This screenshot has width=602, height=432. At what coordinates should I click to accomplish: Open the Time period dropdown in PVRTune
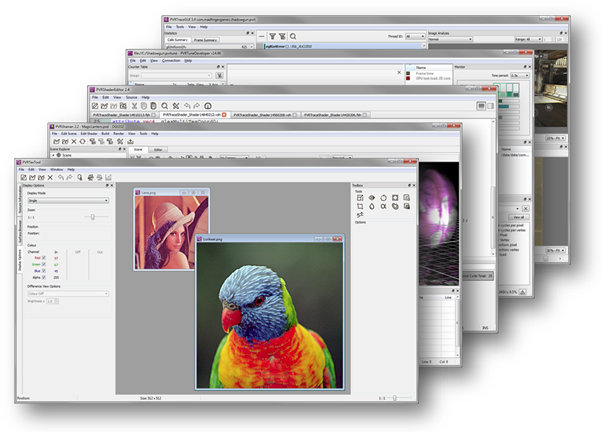pyautogui.click(x=520, y=75)
